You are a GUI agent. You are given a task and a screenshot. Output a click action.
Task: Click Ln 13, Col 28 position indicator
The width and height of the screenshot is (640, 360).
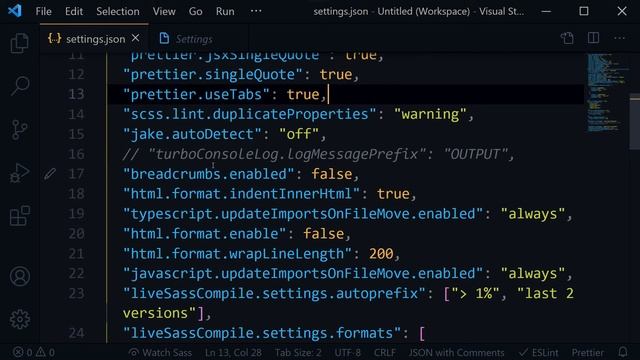(233, 352)
